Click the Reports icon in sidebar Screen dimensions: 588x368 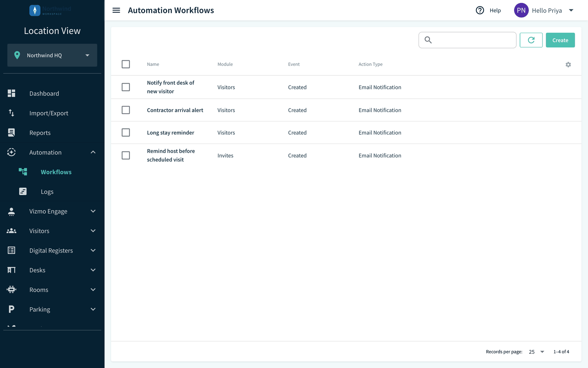11,132
